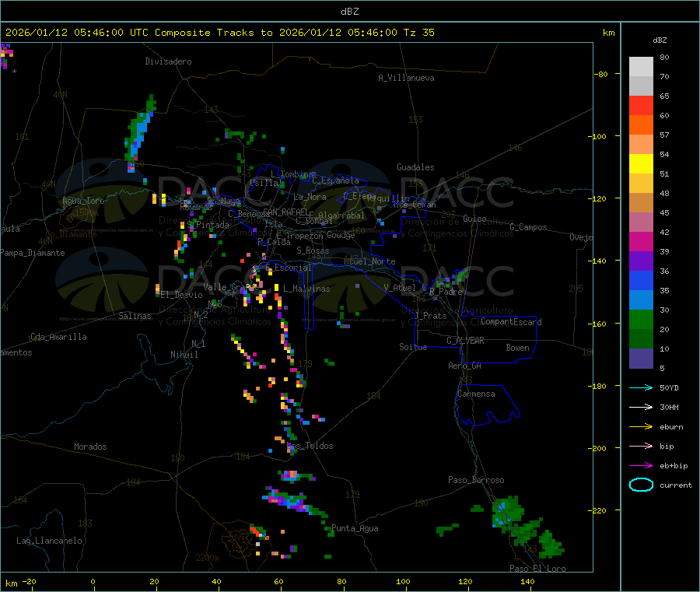Click the cyan 50YD arrow legend icon
The image size is (700, 592).
coord(641,387)
